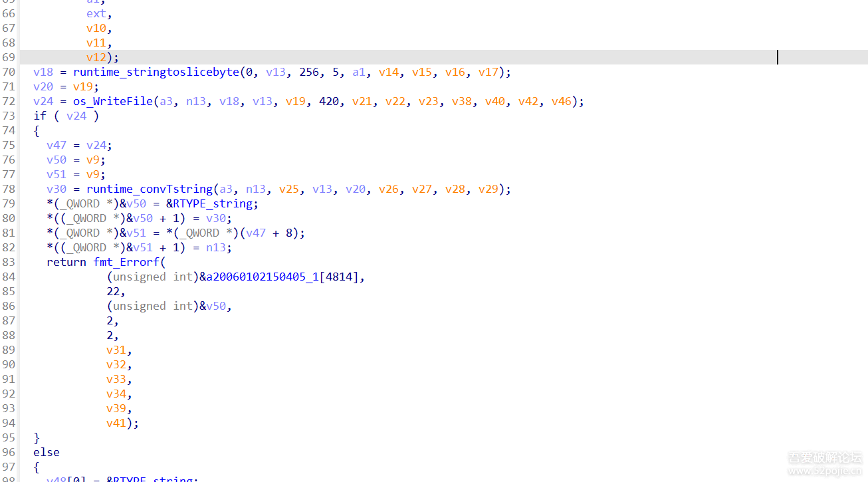Viewport: 868px width, 482px height.
Task: Select line number 83 in the gutter
Action: 9,262
